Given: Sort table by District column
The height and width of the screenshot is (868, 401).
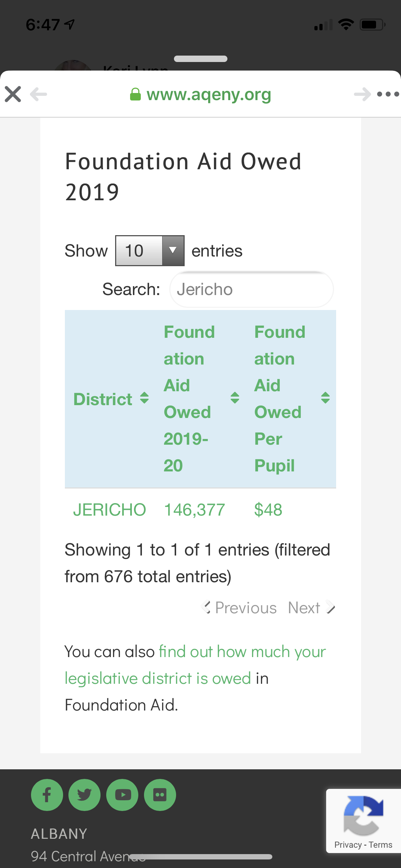Looking at the screenshot, I should coord(110,399).
